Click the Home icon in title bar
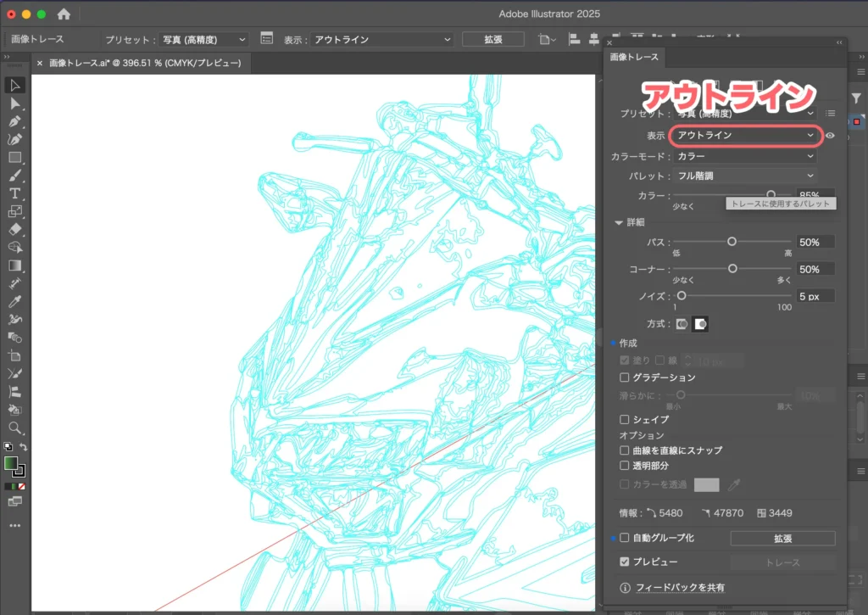Screen dimensions: 868x615 point(64,14)
